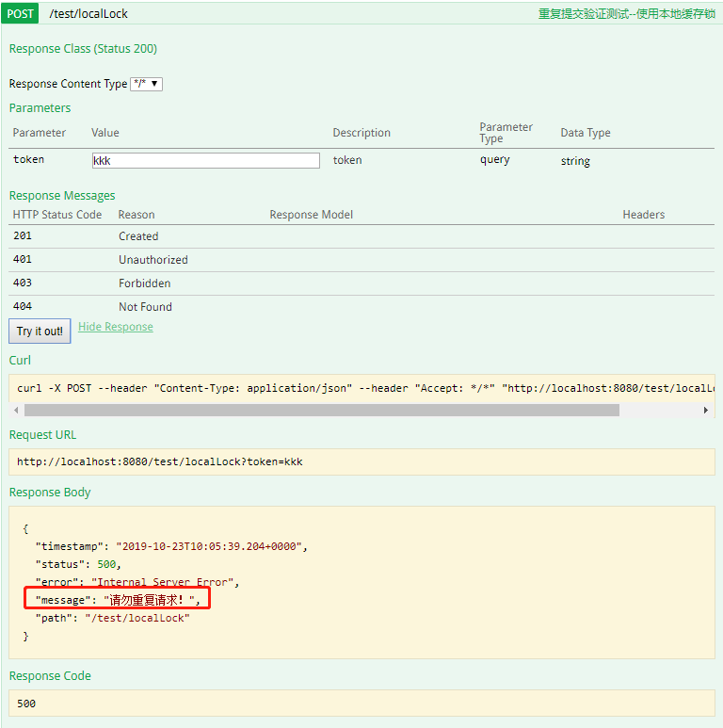Click the Parameter Type column header
The height and width of the screenshot is (728, 723).
(506, 133)
